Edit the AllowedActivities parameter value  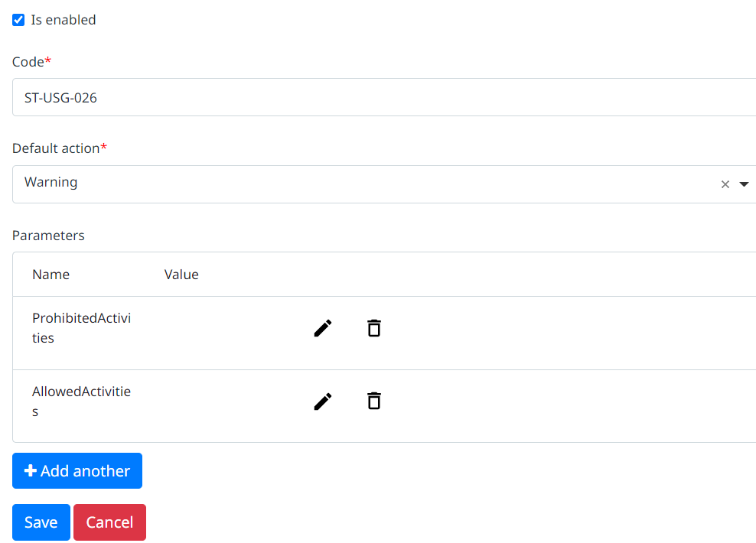click(322, 401)
